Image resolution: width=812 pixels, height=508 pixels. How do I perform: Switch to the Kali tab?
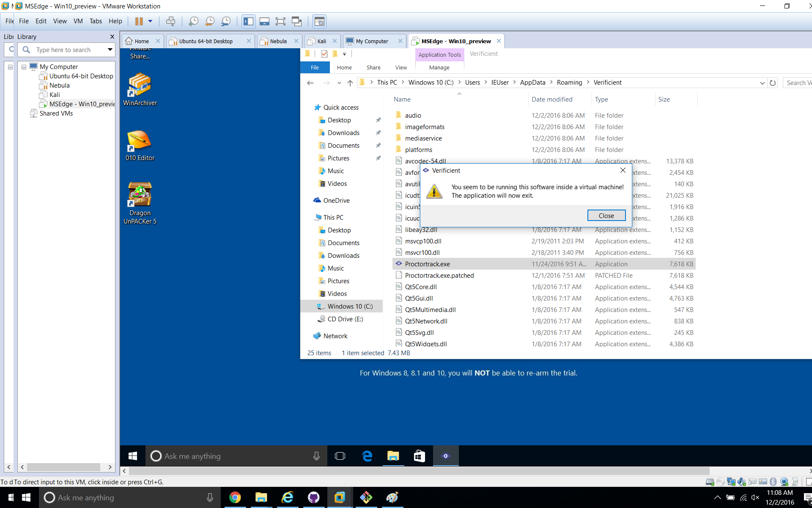pyautogui.click(x=321, y=41)
